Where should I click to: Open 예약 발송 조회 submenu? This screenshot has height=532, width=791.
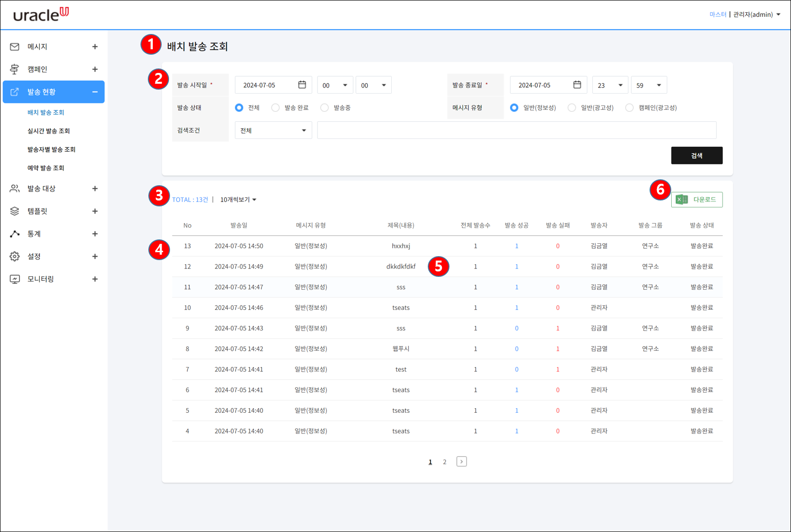(46, 168)
